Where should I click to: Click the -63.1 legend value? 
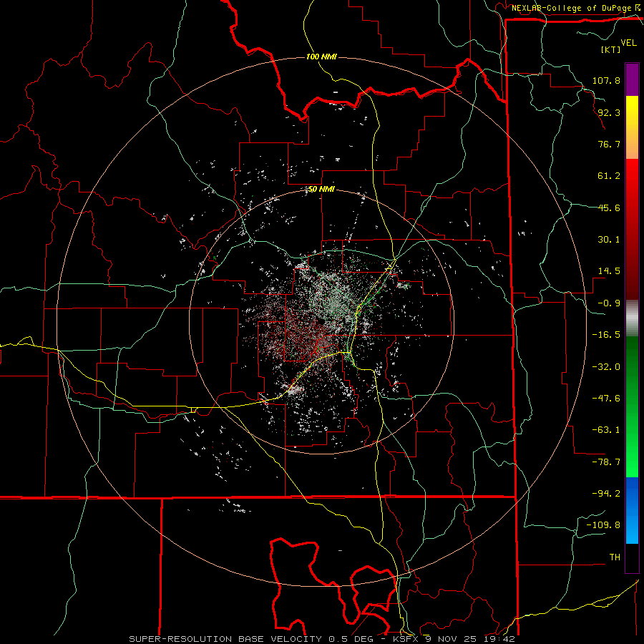[x=606, y=430]
